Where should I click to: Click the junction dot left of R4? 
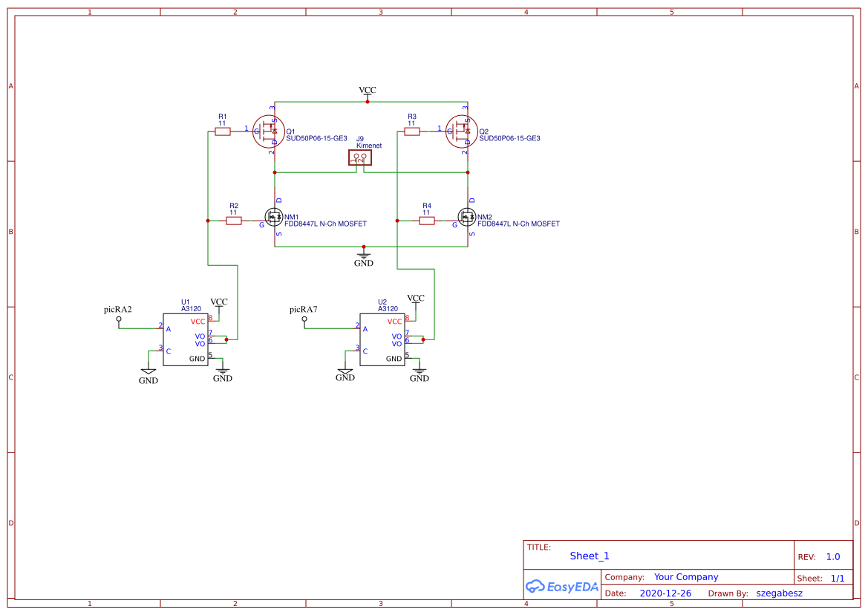pos(397,221)
